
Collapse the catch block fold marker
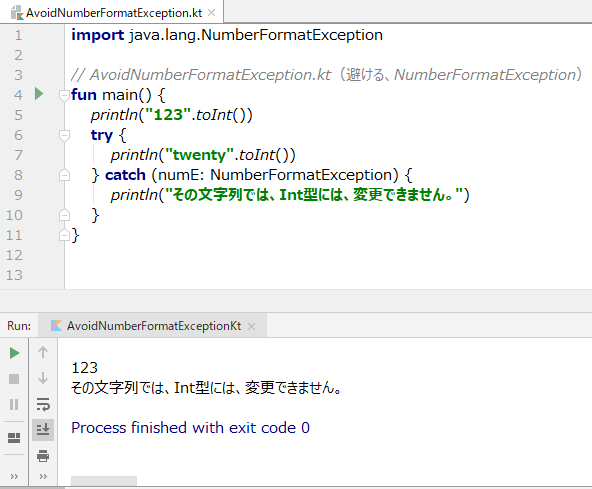coord(64,175)
